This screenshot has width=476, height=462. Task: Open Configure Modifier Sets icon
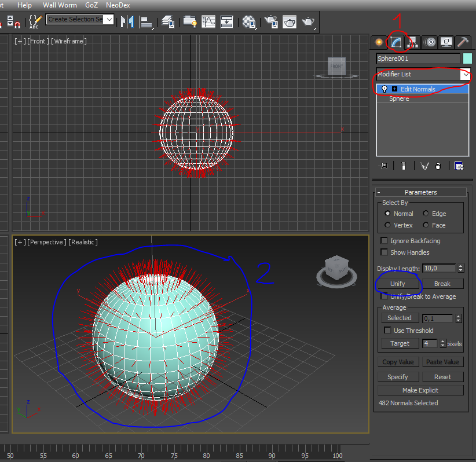click(x=459, y=166)
